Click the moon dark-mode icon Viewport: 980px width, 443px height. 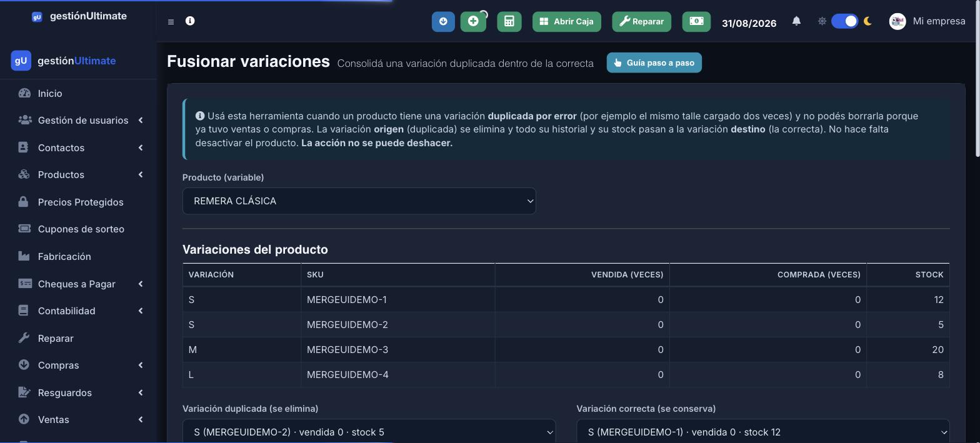[x=867, y=21]
